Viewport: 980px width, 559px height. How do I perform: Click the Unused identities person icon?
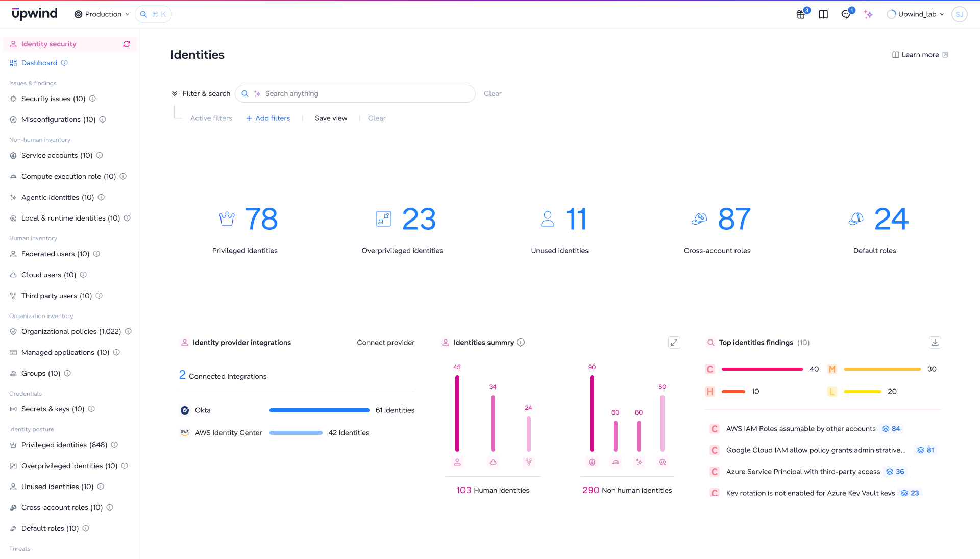[548, 219]
